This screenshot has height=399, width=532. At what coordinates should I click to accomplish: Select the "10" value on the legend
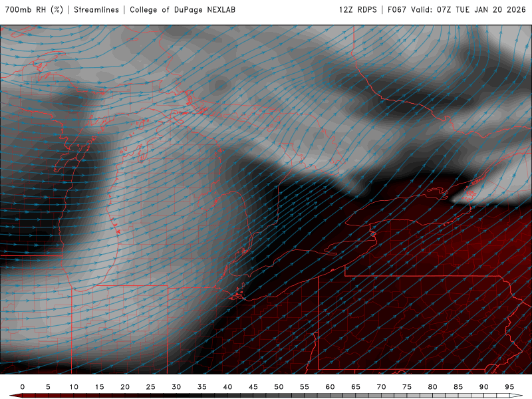coord(74,387)
